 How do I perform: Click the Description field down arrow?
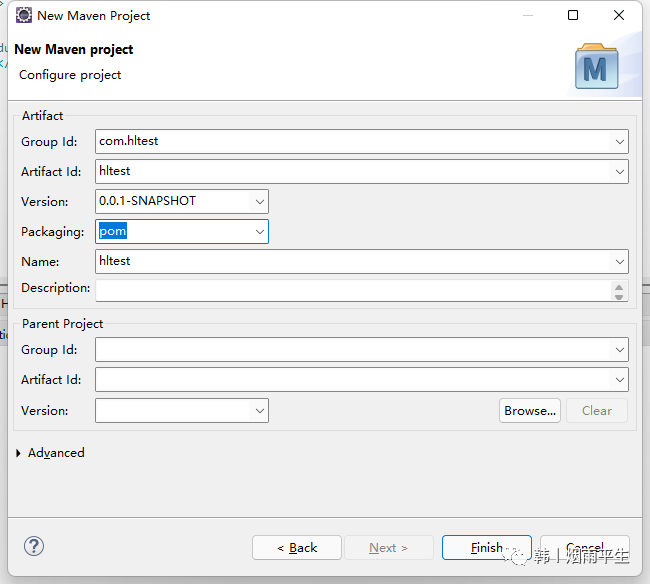pyautogui.click(x=619, y=296)
